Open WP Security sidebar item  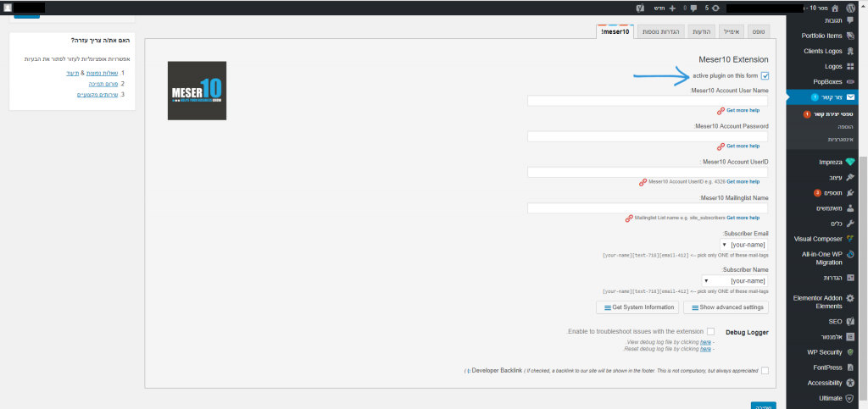pos(826,351)
